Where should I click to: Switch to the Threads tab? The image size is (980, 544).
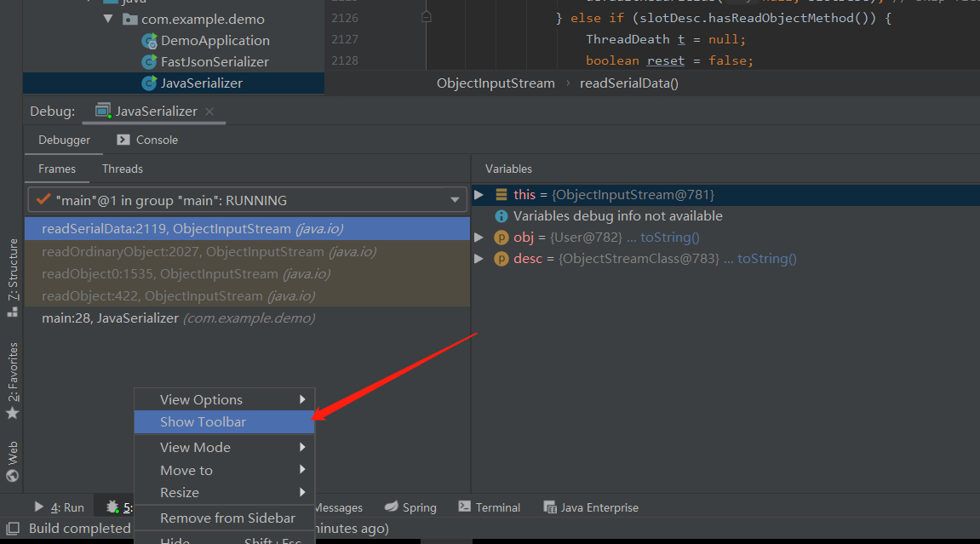pos(123,169)
